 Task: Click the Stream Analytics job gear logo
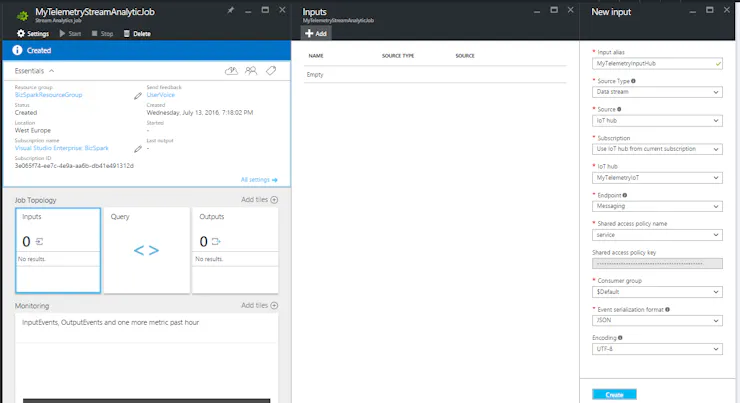22,16
